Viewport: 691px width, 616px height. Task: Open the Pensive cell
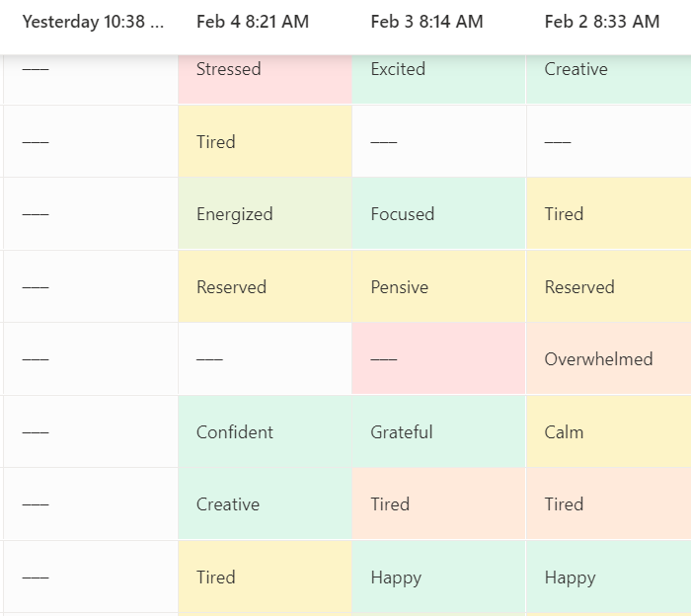tap(439, 286)
